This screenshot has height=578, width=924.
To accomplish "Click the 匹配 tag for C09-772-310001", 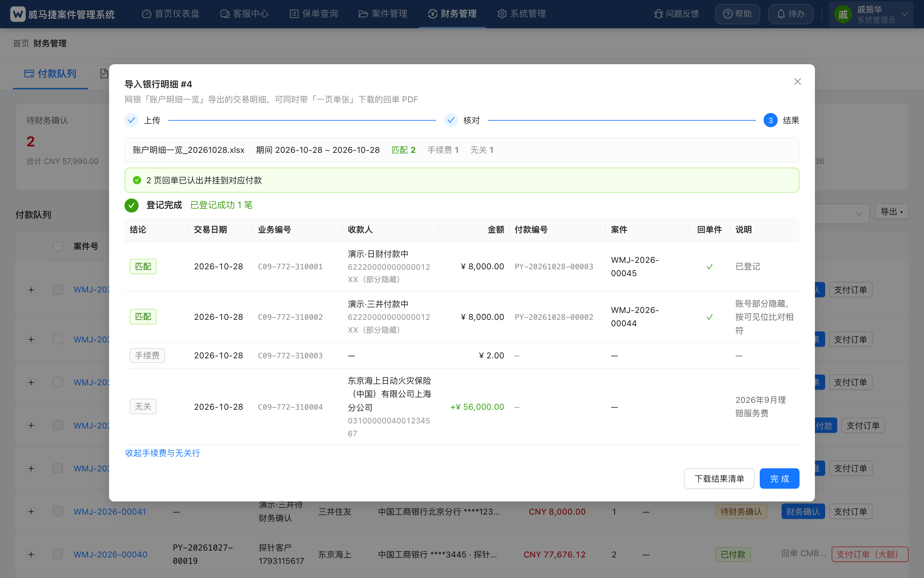I will 143,266.
